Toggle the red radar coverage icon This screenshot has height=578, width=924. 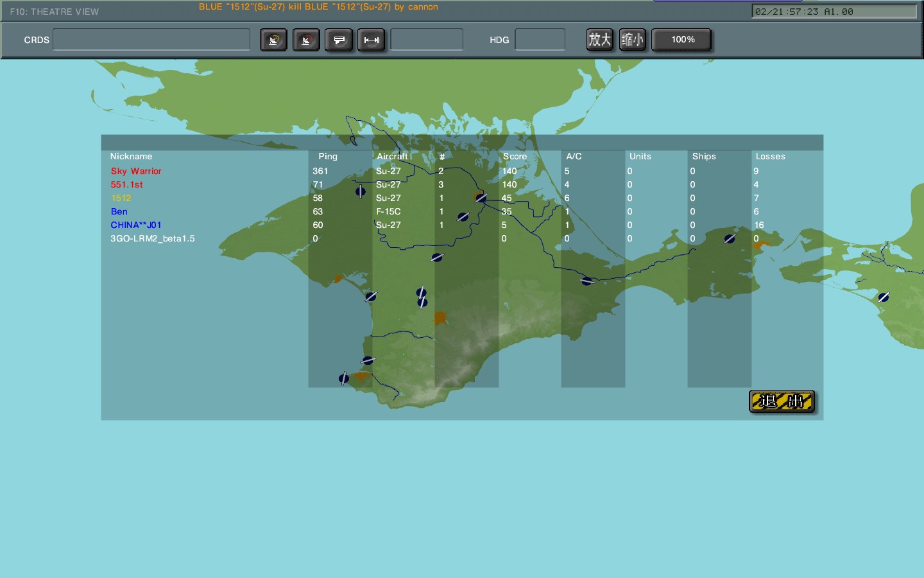pos(306,39)
